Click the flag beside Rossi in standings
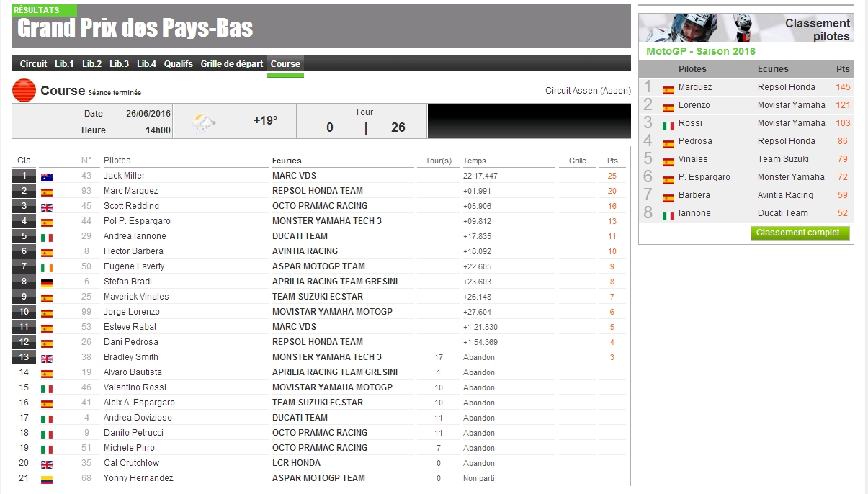 pyautogui.click(x=668, y=126)
